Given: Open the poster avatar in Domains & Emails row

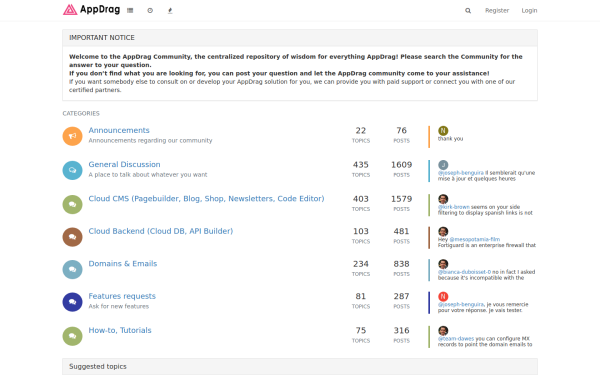Looking at the screenshot, I should (443, 264).
